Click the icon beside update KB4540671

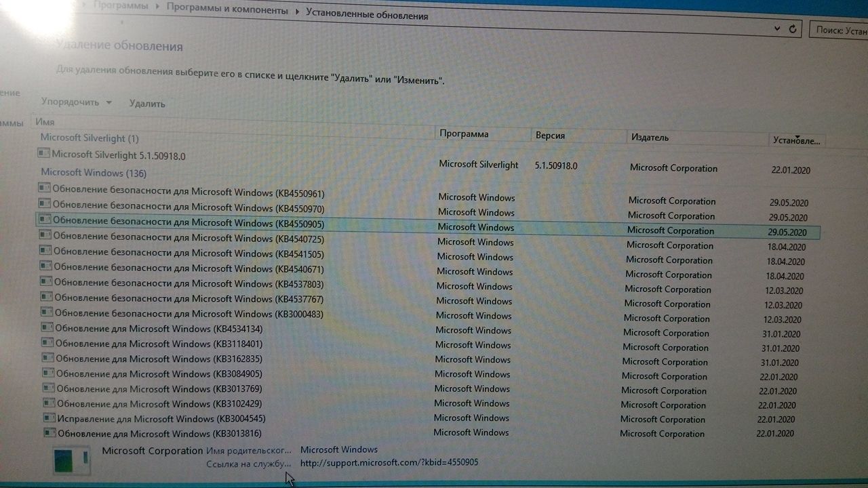click(46, 266)
